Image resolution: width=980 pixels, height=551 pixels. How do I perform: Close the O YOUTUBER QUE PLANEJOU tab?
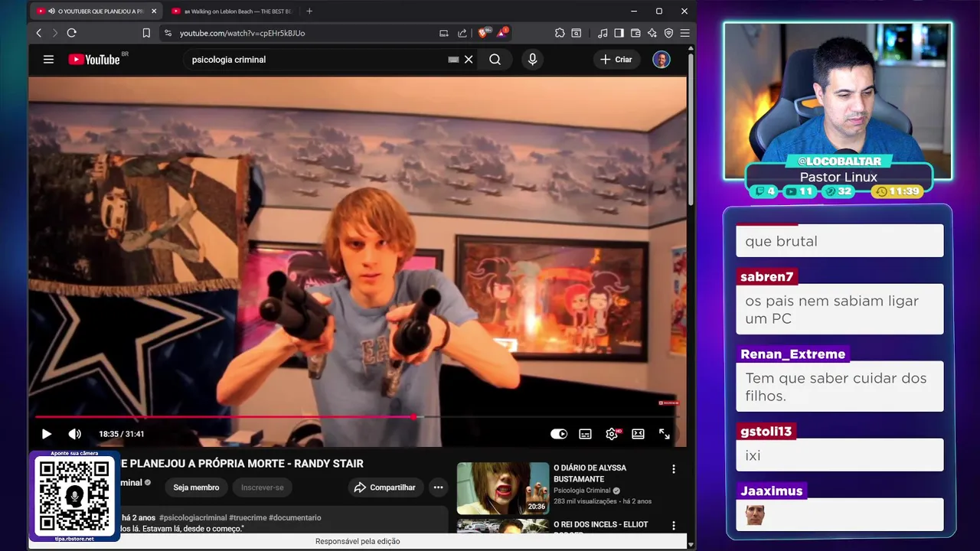point(154,11)
